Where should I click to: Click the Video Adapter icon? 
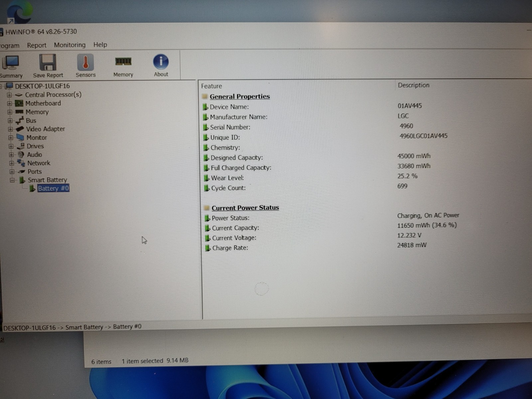(20, 129)
